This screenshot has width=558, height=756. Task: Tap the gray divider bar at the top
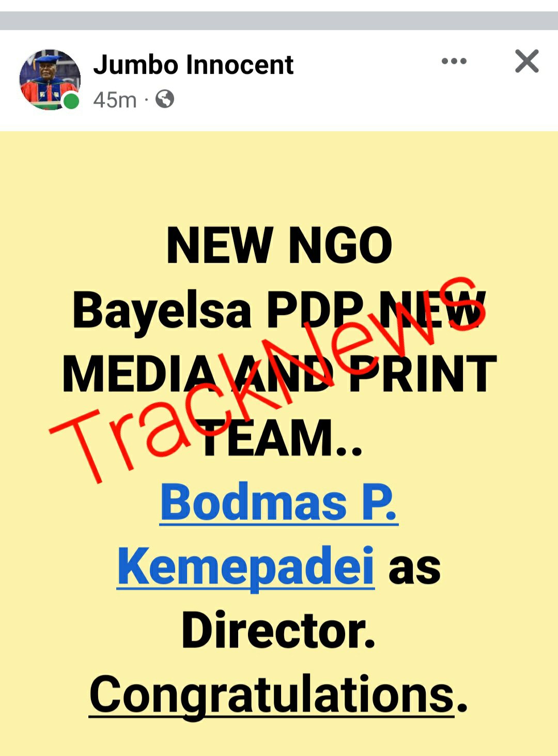click(x=279, y=21)
